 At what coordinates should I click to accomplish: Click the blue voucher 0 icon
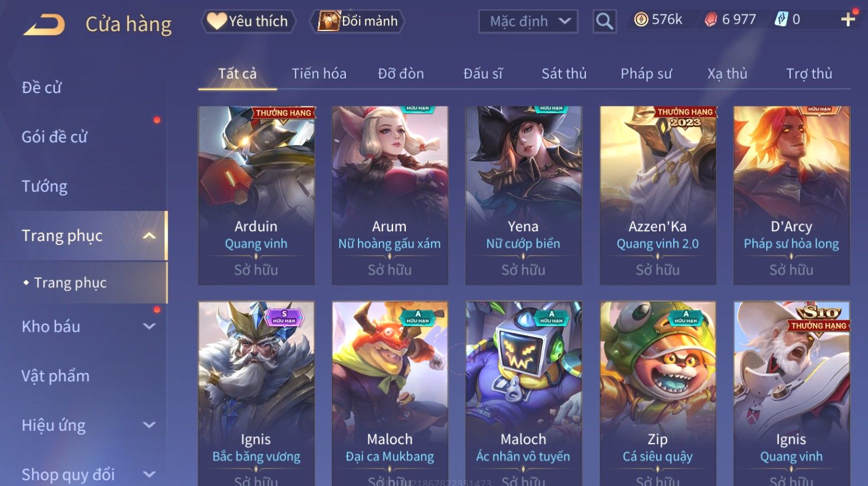coord(781,20)
